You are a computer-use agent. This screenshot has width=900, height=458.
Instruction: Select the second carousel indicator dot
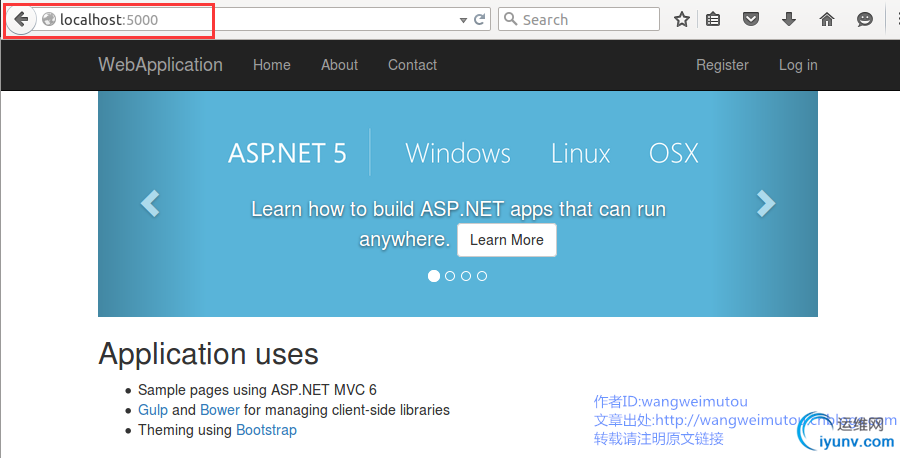point(450,276)
